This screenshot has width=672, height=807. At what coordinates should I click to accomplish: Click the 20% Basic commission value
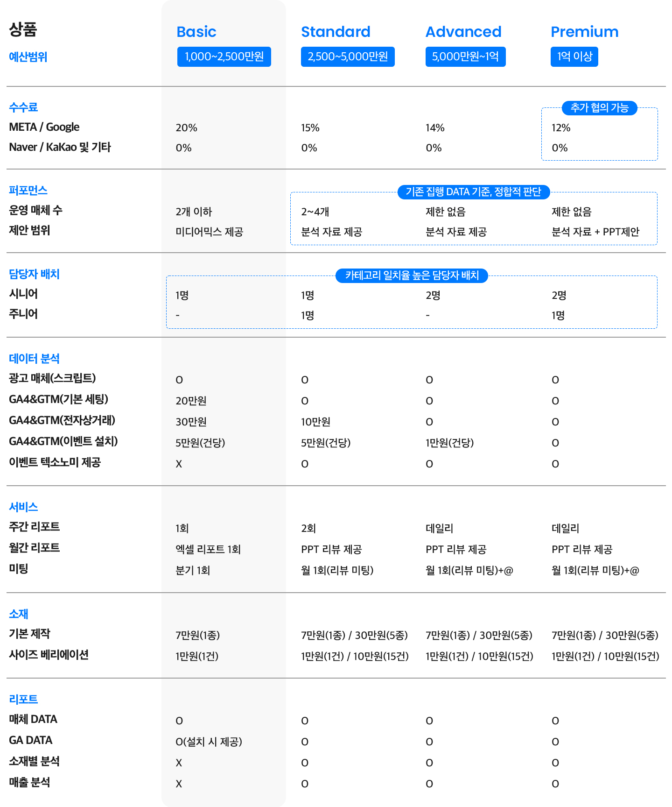(x=186, y=127)
